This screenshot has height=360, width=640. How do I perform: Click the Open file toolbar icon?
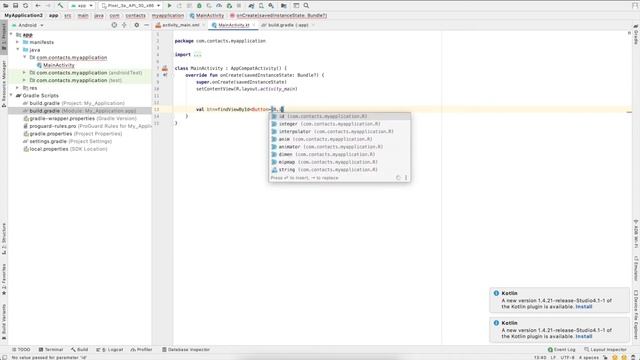(6, 6)
